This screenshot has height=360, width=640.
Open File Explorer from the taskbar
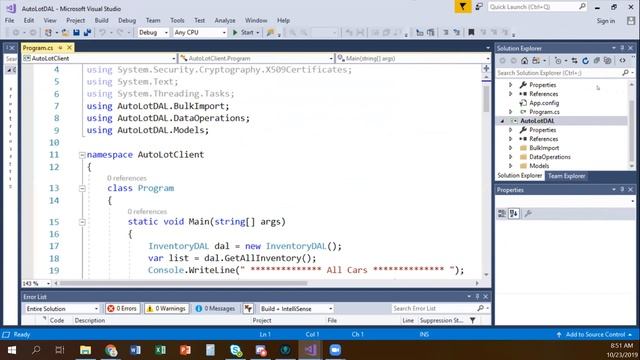[85, 350]
